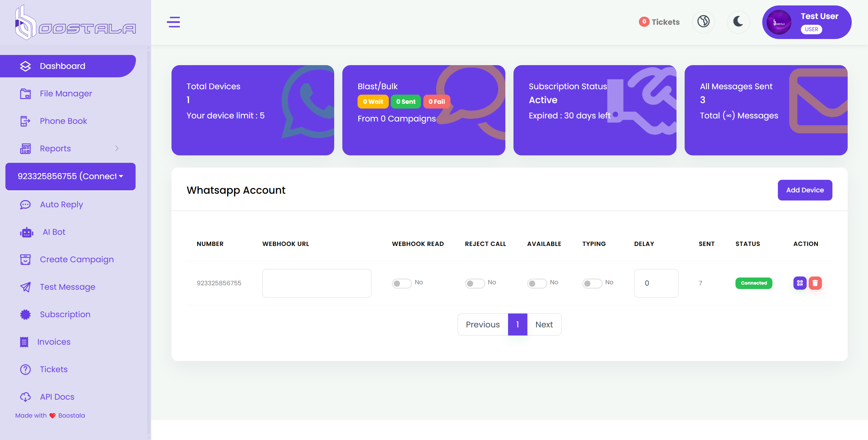
Task: Go to Create Campaign menu item
Action: [77, 260]
